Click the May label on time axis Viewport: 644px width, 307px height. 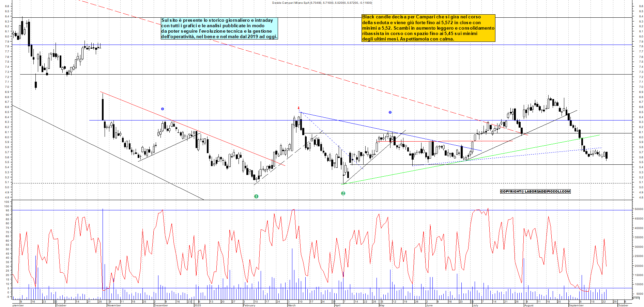click(382, 305)
